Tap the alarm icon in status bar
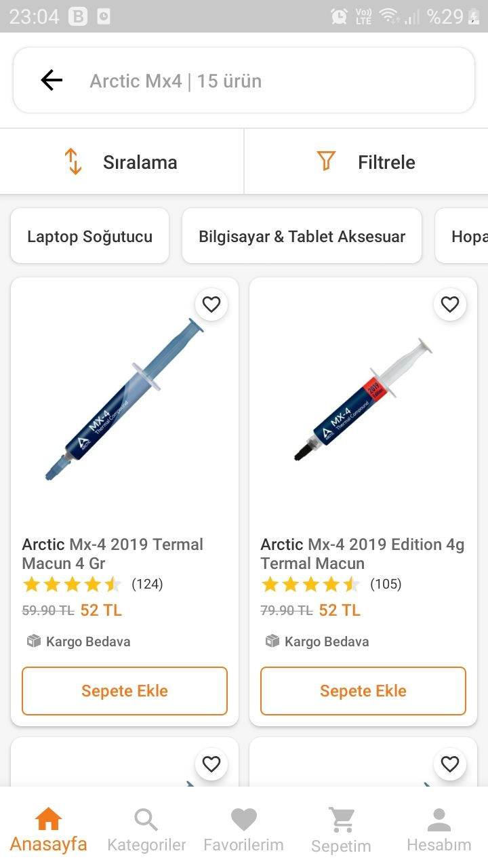The image size is (488, 868). click(x=339, y=16)
